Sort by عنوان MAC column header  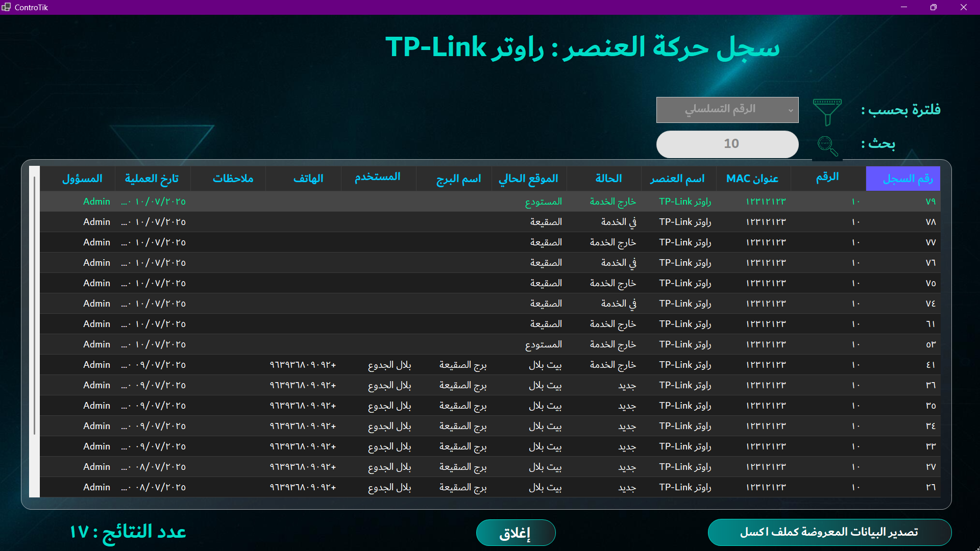click(x=753, y=179)
